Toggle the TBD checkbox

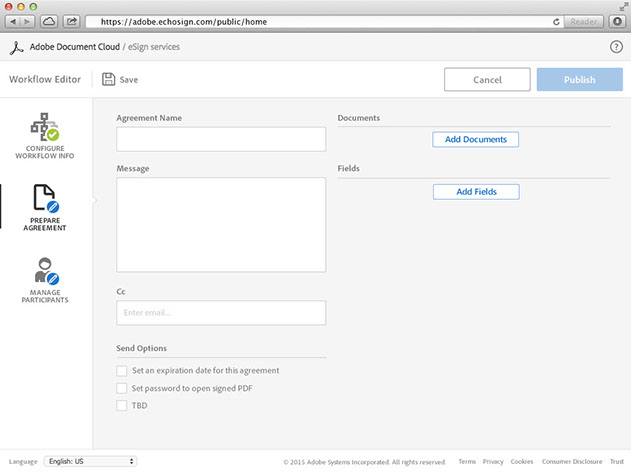(x=122, y=405)
